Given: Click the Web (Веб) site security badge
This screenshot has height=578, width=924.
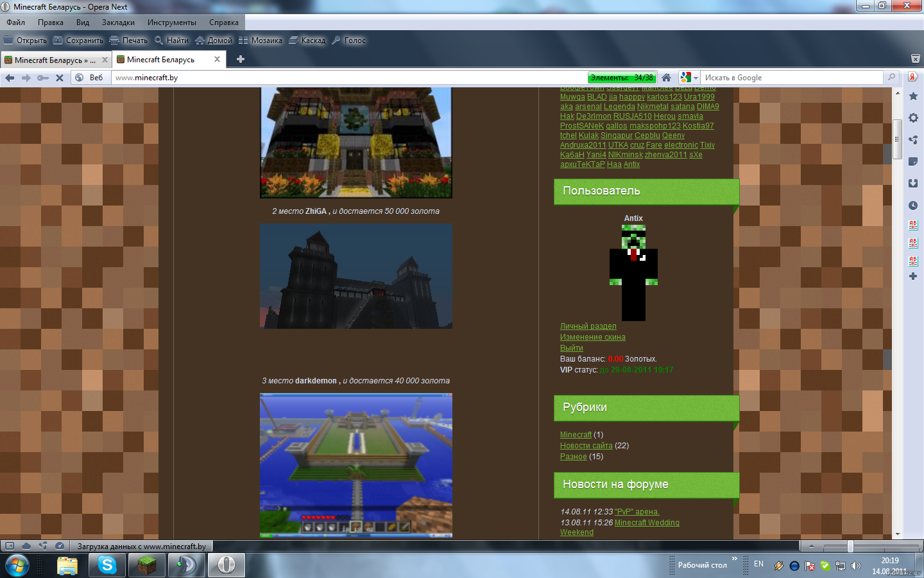Looking at the screenshot, I should pos(89,78).
